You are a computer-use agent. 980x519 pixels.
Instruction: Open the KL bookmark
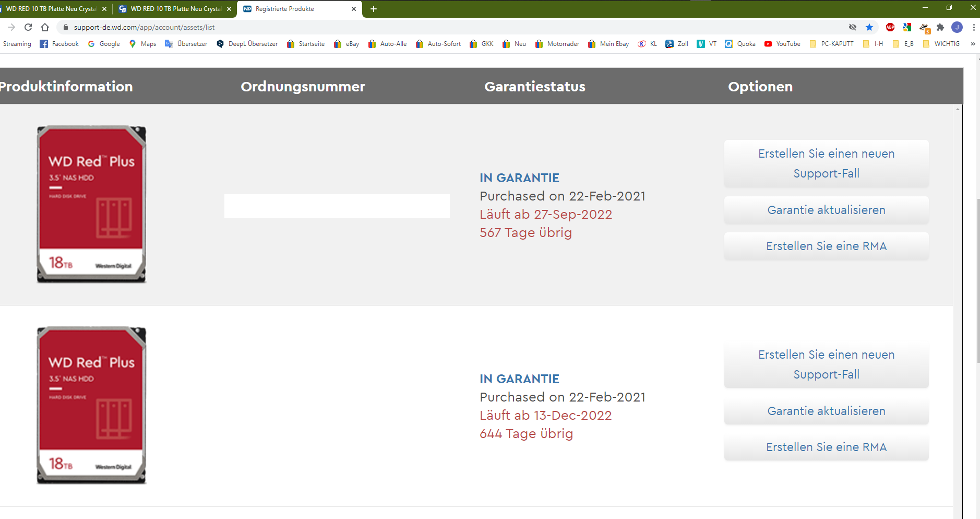tap(648, 44)
